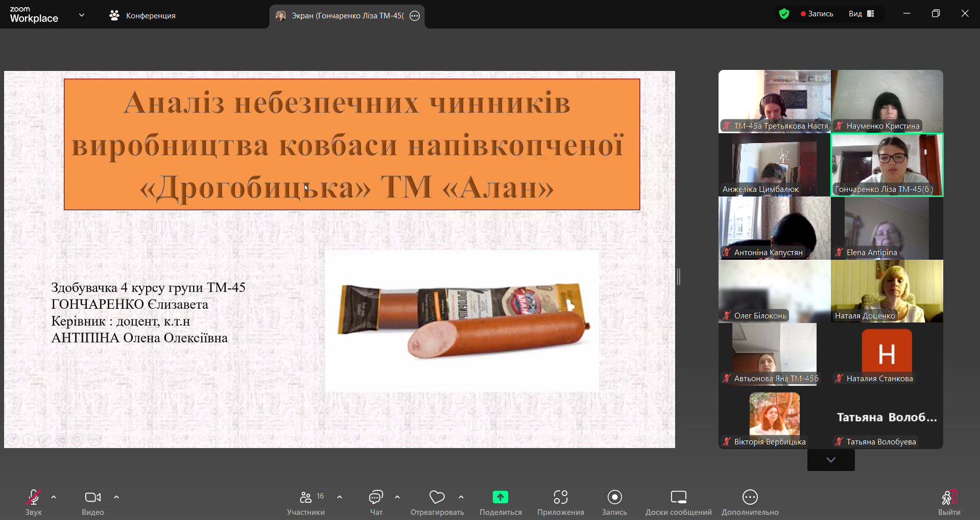Select Науменко Кристина video tile
Screen dimensions: 980x520
(x=887, y=101)
